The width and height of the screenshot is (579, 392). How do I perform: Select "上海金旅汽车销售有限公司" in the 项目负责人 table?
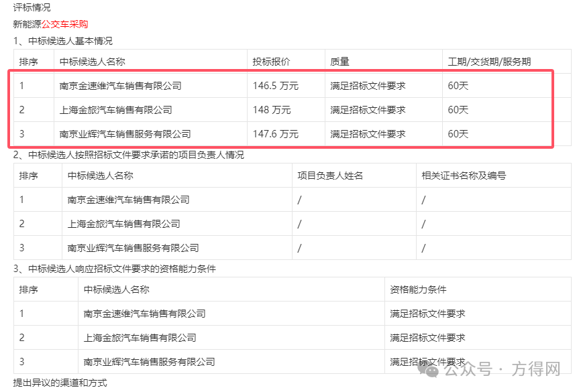[x=123, y=224]
